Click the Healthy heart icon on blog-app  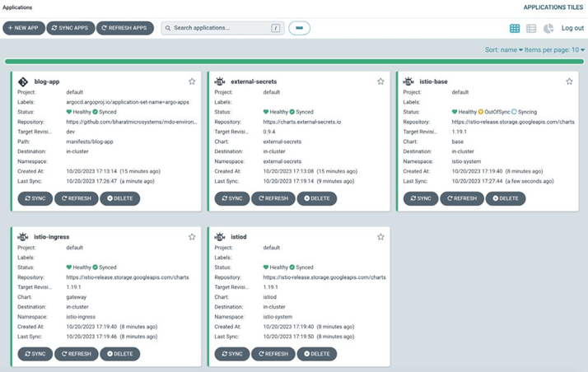click(69, 112)
